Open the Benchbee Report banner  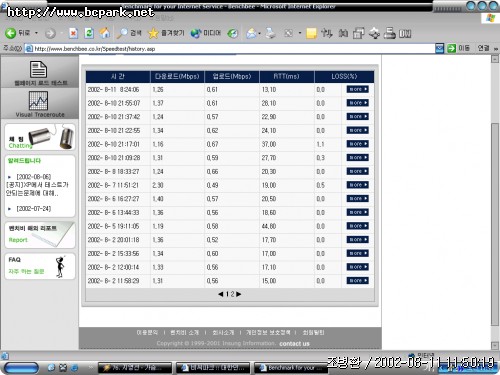pos(40,235)
